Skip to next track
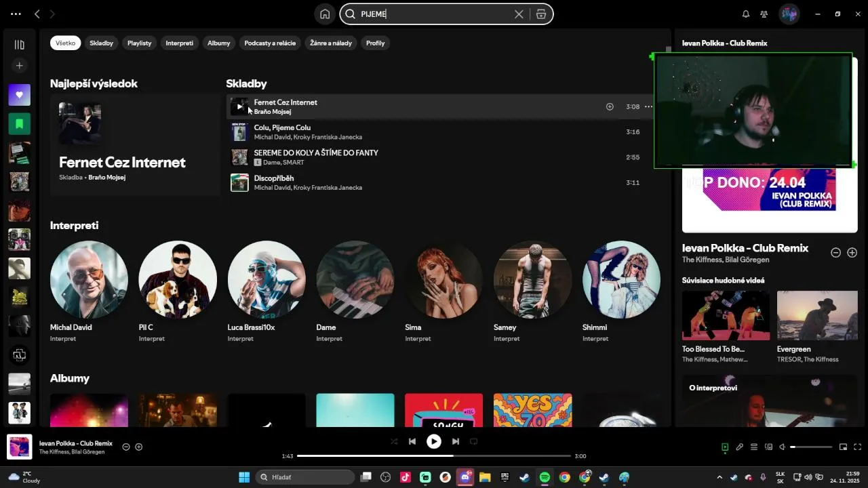The height and width of the screenshot is (488, 868). [456, 441]
